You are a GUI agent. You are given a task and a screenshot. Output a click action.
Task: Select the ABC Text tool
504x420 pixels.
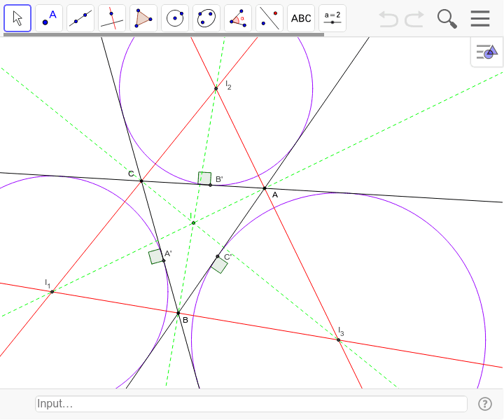point(301,18)
